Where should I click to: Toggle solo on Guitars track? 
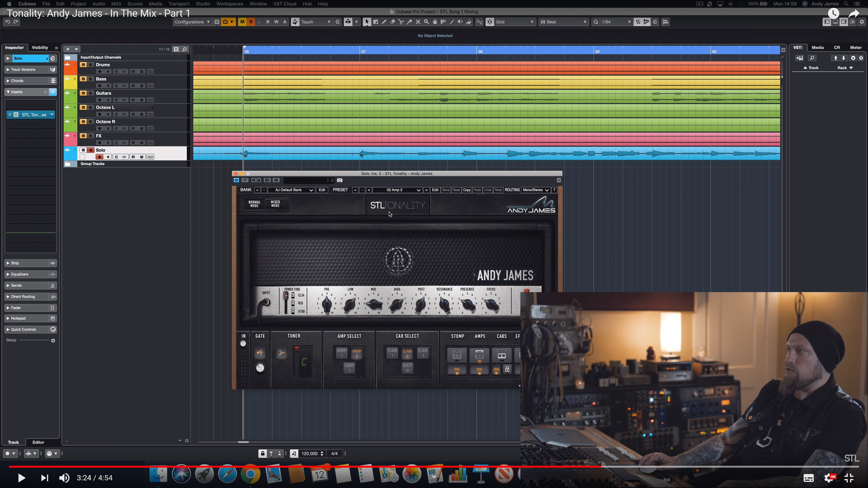91,93
